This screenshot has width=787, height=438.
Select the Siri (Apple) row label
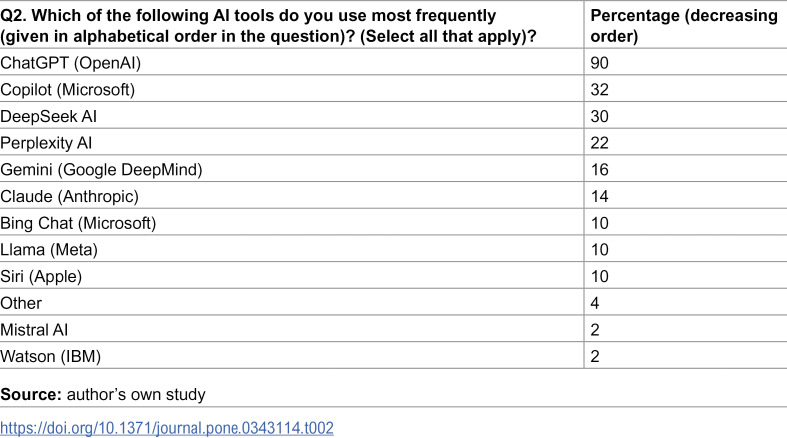click(x=41, y=276)
